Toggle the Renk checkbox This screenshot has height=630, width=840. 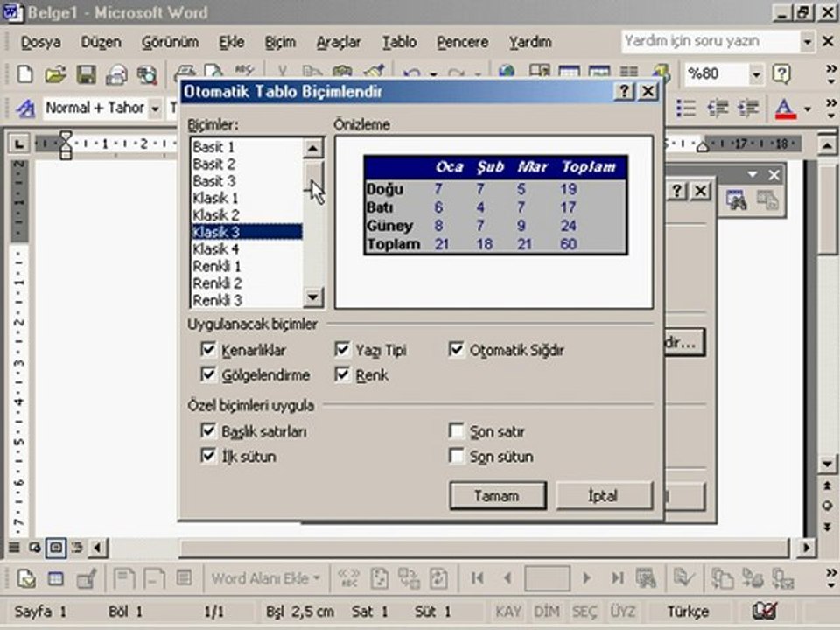(x=342, y=374)
